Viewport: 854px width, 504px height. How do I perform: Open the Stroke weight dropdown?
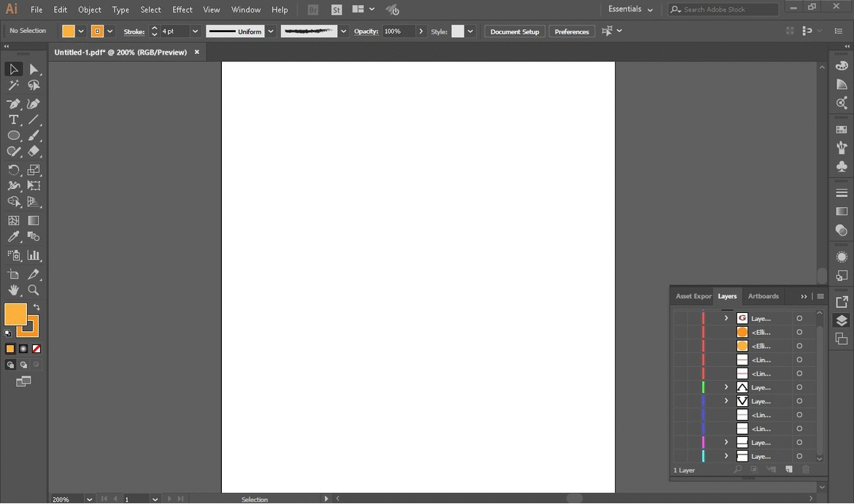(x=194, y=31)
